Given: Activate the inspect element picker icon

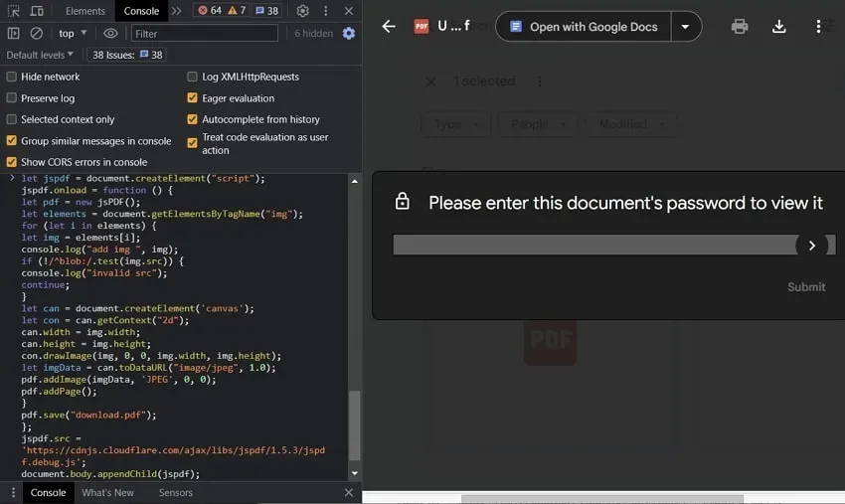Looking at the screenshot, I should point(14,11).
